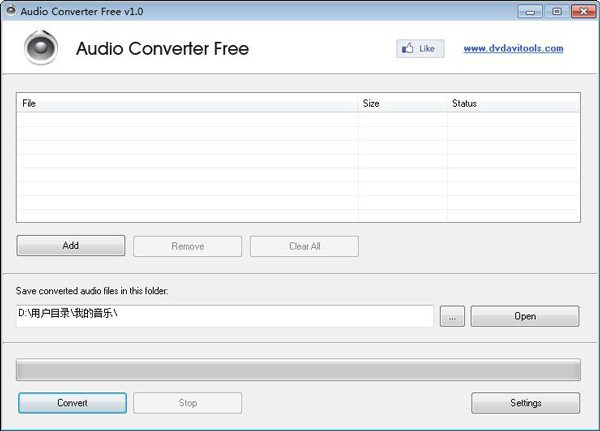The image size is (600, 431).
Task: Click the Stop button
Action: (188, 403)
